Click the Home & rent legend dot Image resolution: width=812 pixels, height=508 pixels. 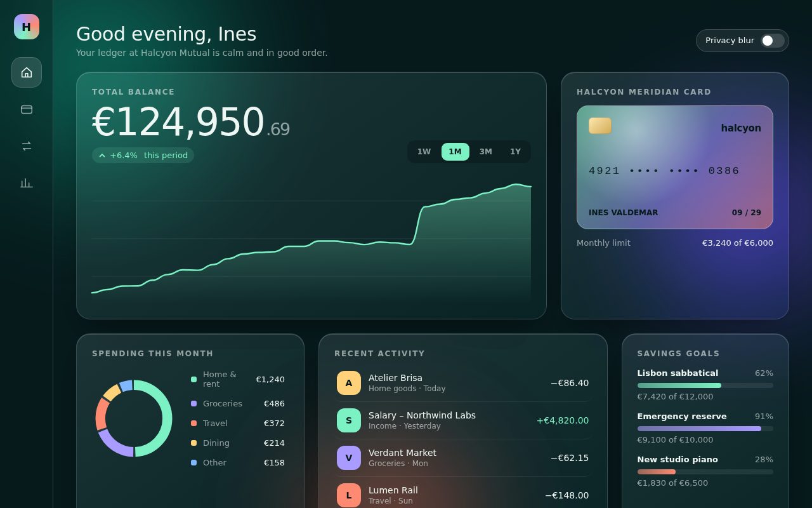pyautogui.click(x=194, y=380)
